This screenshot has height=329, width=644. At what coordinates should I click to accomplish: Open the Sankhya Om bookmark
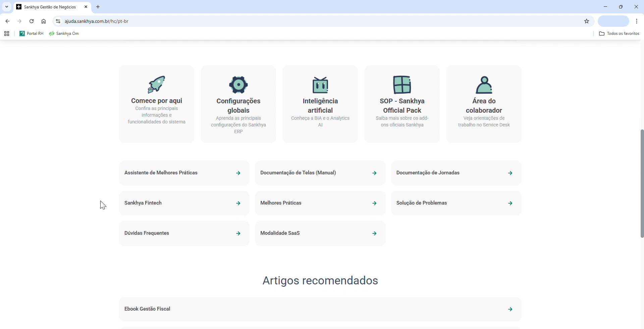click(64, 34)
